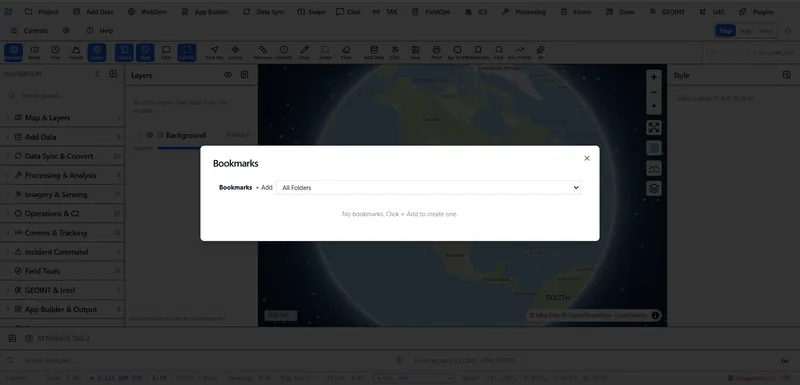Expand GEOINT & Intel section
800x385 pixels.
[62, 290]
